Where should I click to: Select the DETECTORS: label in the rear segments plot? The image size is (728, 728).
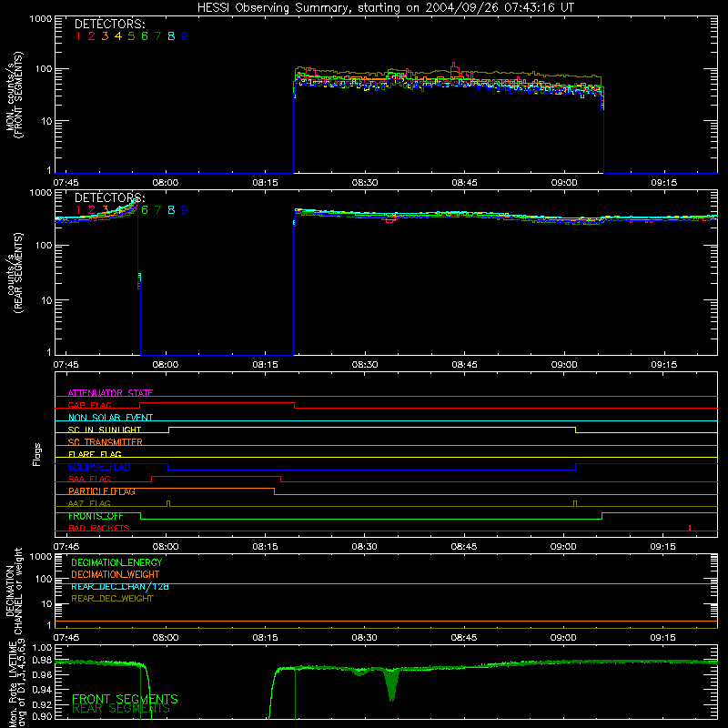[109, 197]
